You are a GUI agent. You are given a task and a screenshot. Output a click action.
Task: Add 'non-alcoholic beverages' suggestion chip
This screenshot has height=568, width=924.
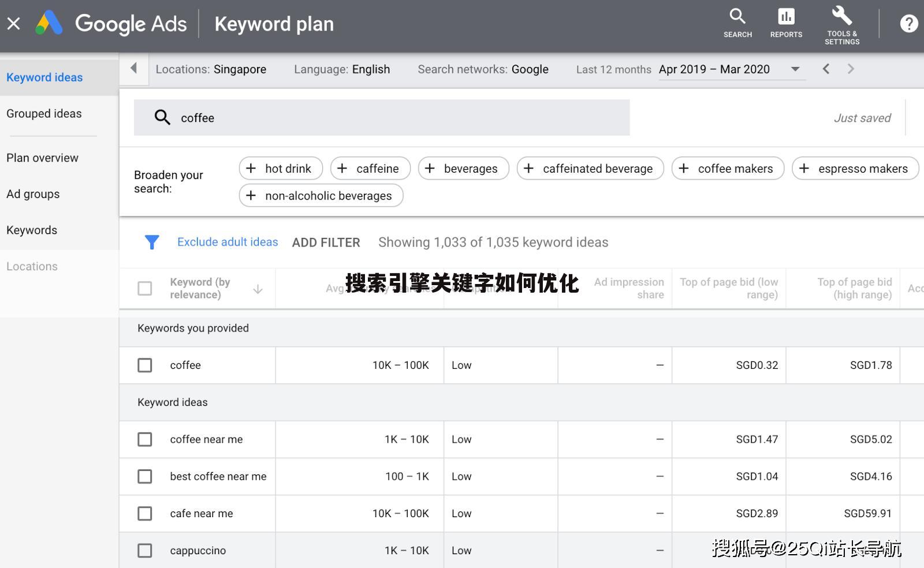point(321,196)
